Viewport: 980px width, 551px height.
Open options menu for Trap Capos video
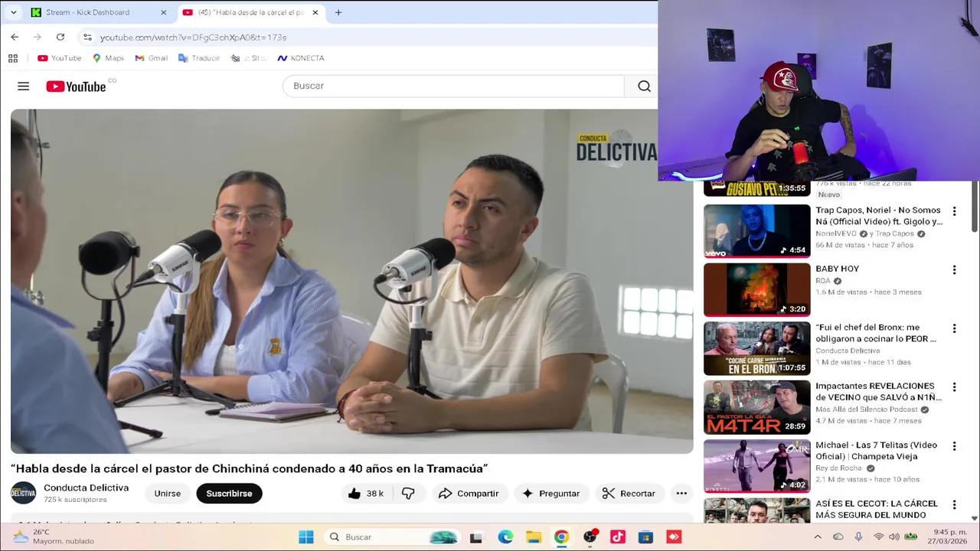954,211
